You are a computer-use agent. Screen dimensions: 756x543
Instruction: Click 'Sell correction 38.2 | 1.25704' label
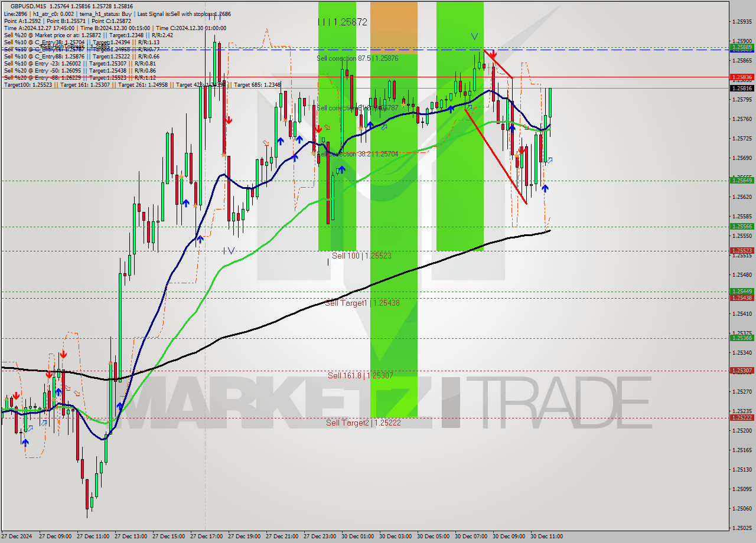click(x=357, y=153)
